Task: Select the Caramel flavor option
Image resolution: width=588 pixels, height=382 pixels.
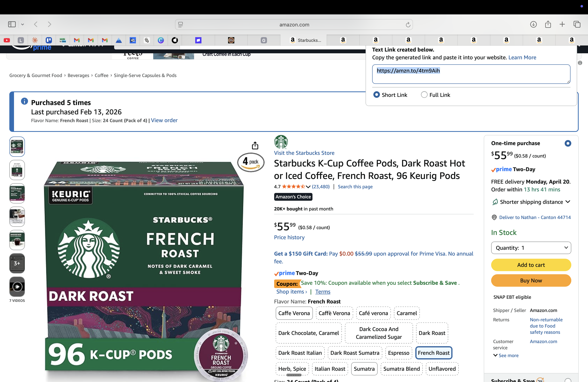Action: point(407,313)
